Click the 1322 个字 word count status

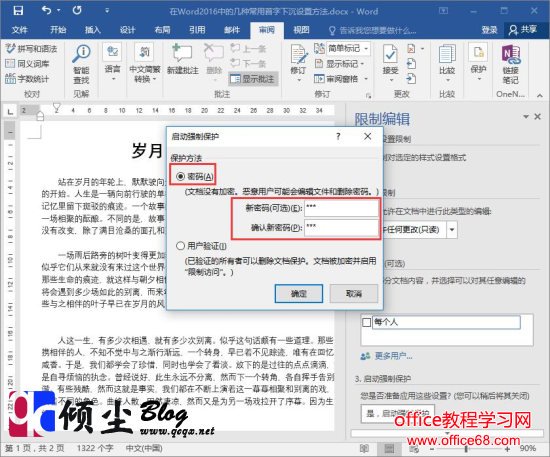[x=95, y=448]
